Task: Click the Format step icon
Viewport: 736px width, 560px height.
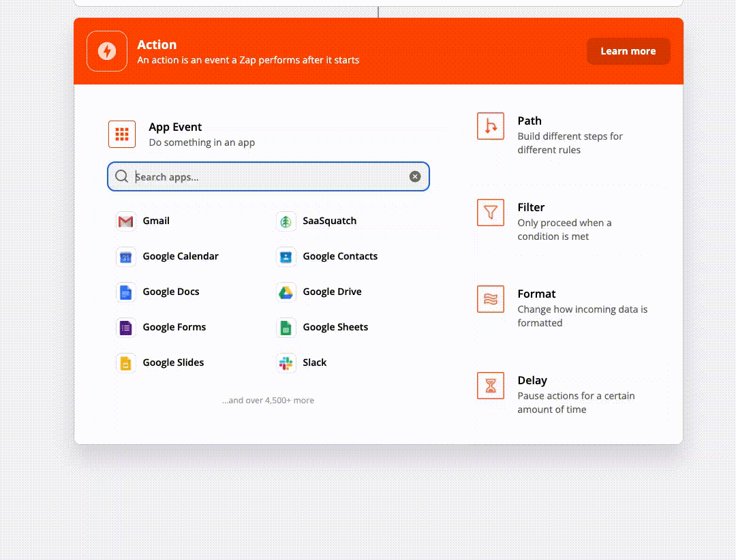Action: click(x=491, y=298)
